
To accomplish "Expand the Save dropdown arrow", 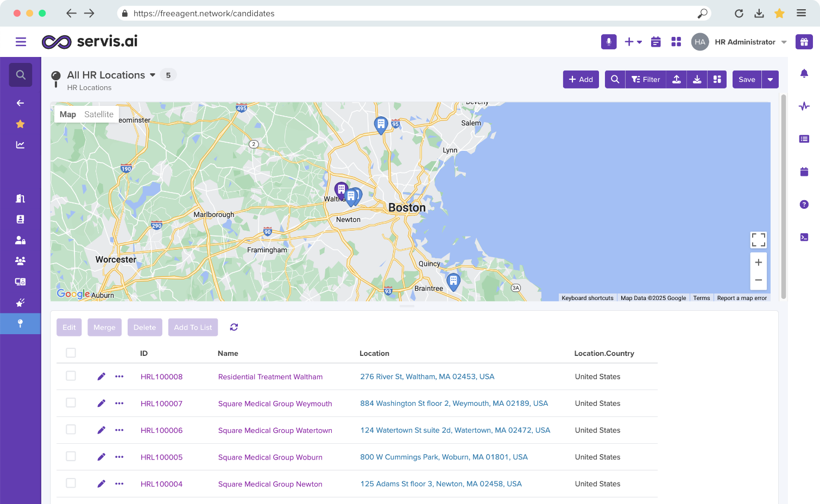I will coord(770,79).
